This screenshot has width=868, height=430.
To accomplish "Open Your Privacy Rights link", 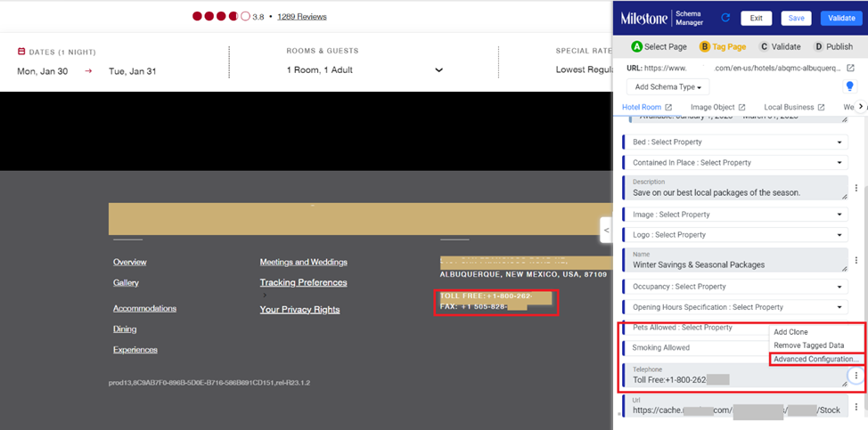I will (x=299, y=310).
